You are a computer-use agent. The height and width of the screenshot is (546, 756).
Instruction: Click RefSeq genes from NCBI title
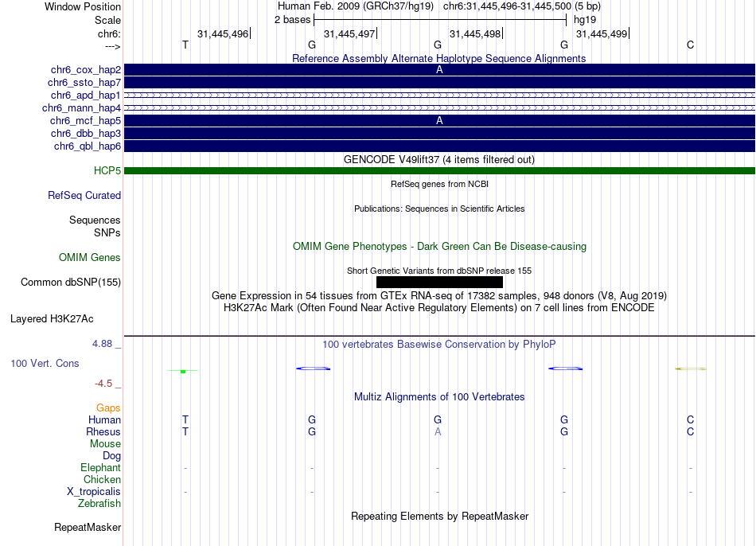[439, 184]
